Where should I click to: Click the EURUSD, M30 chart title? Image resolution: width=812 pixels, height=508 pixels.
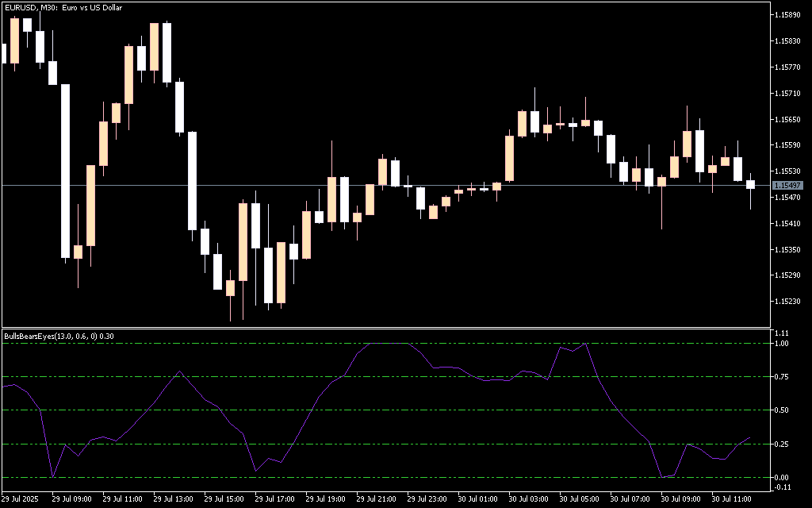pyautogui.click(x=64, y=7)
